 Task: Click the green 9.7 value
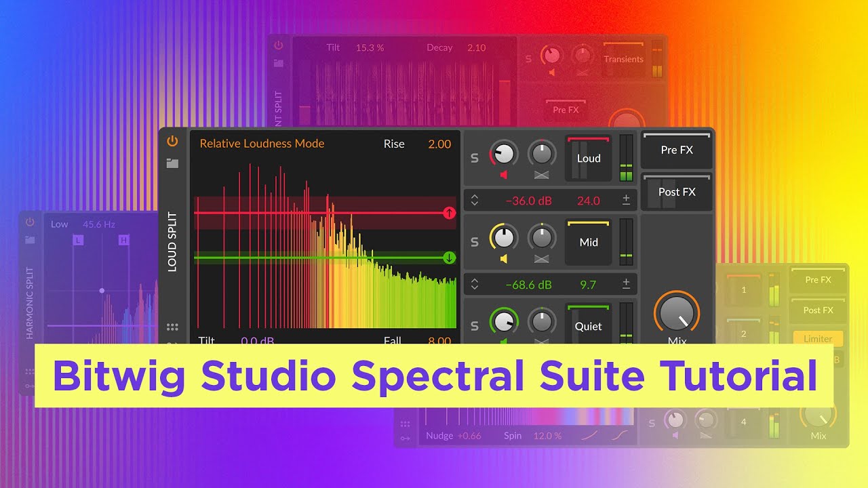pyautogui.click(x=588, y=285)
